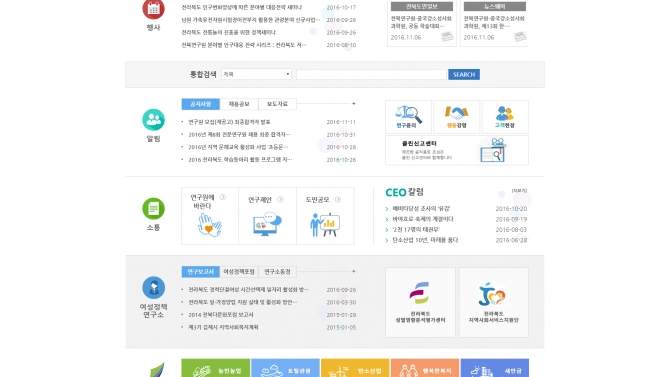Open 연구원에 바란다 hands with heart icon
Screen dimensions: 670x377
209,225
